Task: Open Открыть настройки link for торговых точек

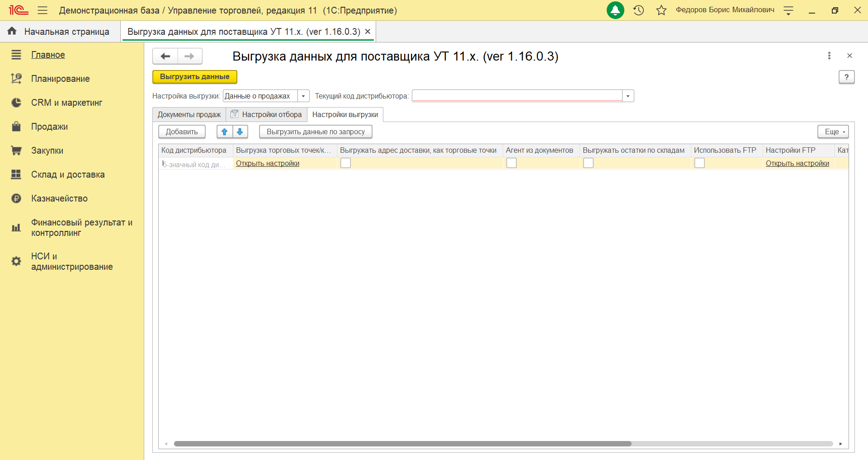Action: click(x=268, y=163)
